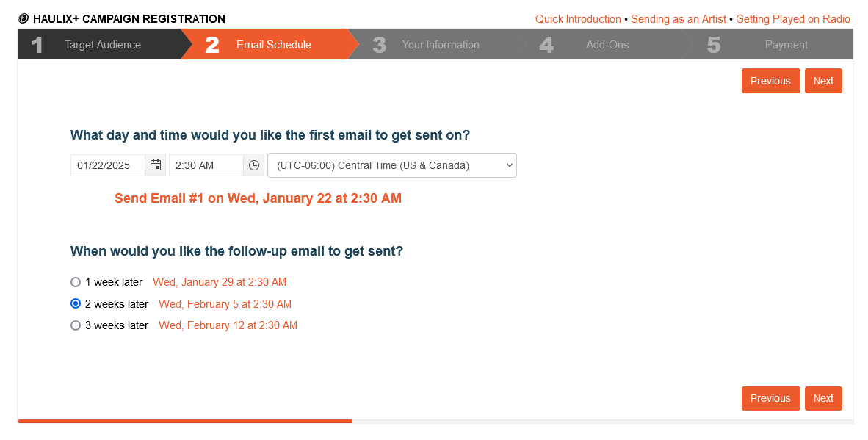The width and height of the screenshot is (868, 440).
Task: Select the 3 weeks later option
Action: click(76, 325)
